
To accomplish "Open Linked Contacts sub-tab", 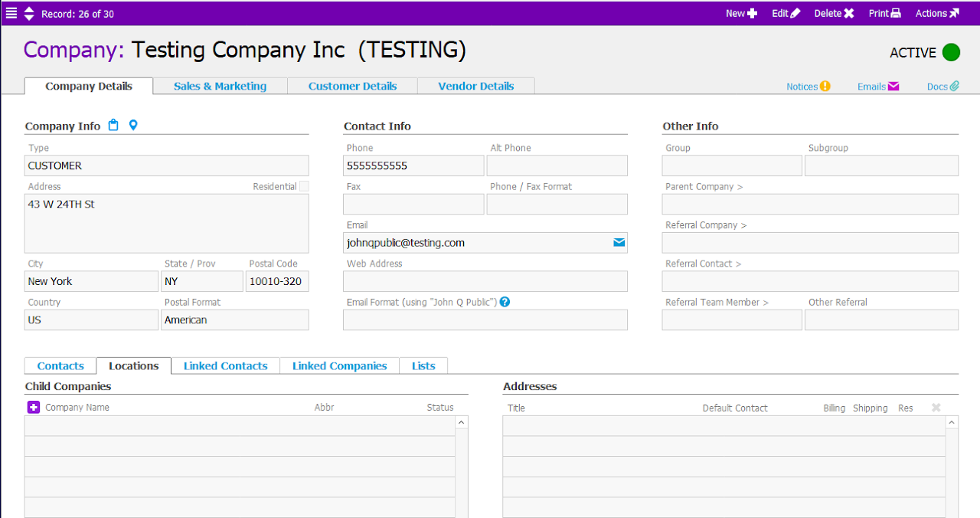I will point(225,366).
